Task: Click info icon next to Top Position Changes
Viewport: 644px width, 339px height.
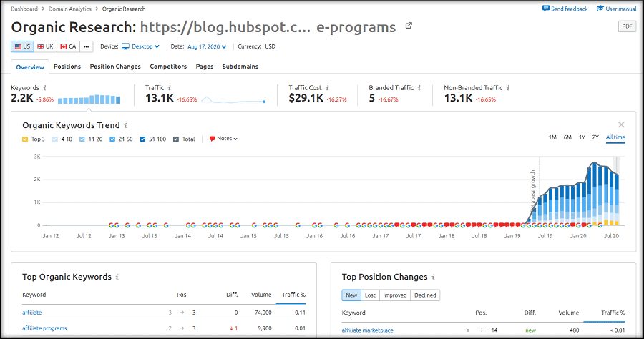Action: click(434, 277)
